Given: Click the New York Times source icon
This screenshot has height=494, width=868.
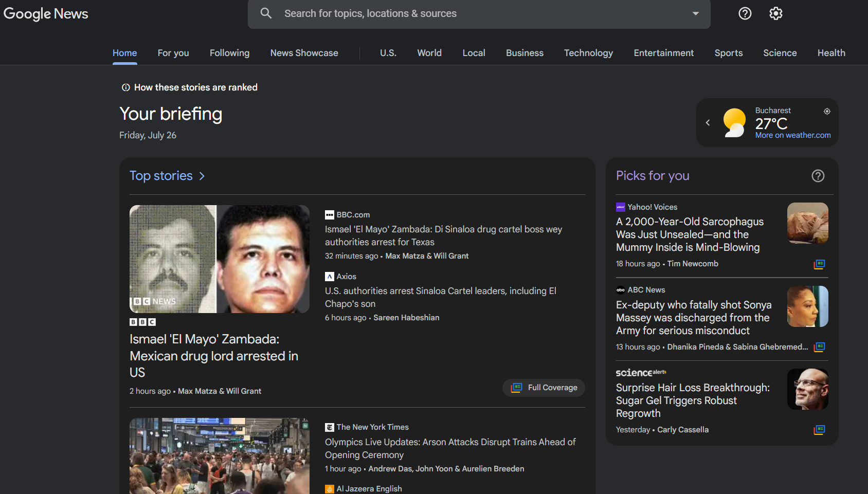Looking at the screenshot, I should (330, 428).
